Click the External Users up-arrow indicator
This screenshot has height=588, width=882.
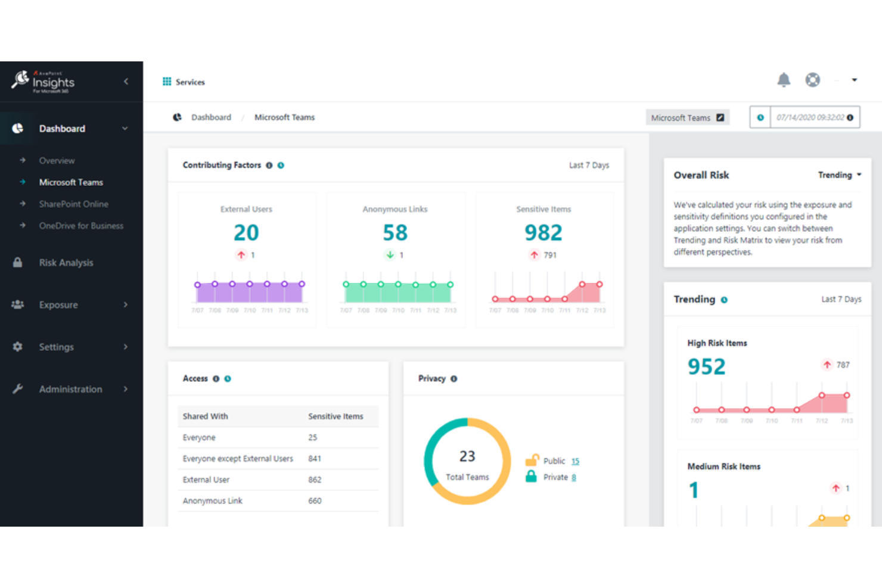[241, 255]
